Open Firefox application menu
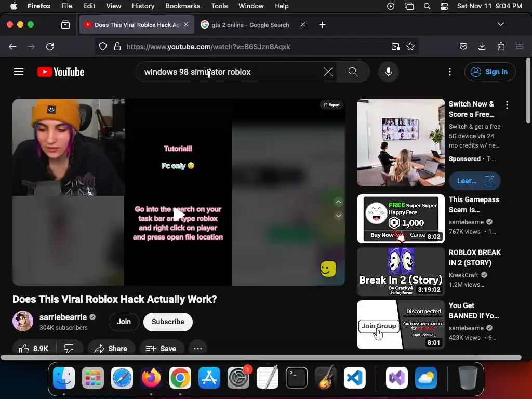The height and width of the screenshot is (399, 532). tap(520, 46)
